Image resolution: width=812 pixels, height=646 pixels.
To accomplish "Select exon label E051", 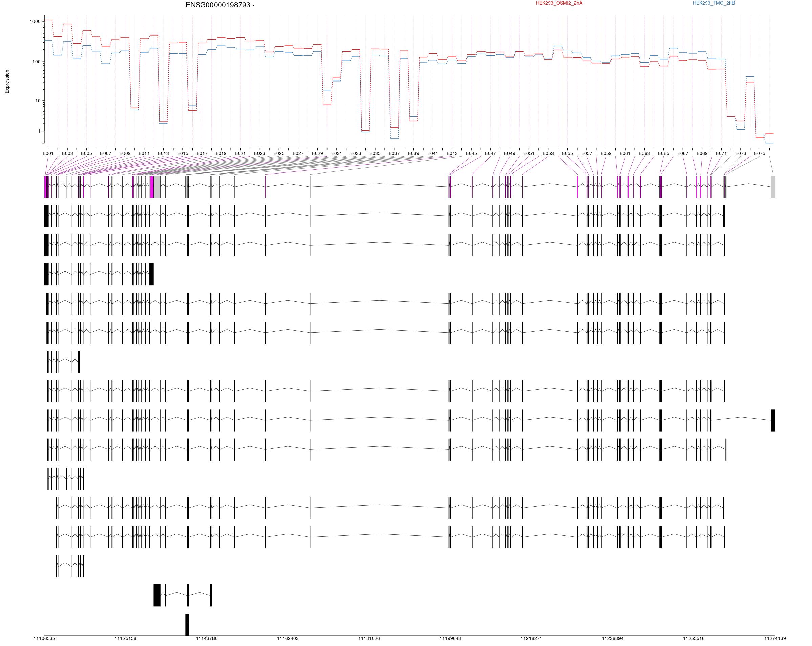I will coord(529,153).
